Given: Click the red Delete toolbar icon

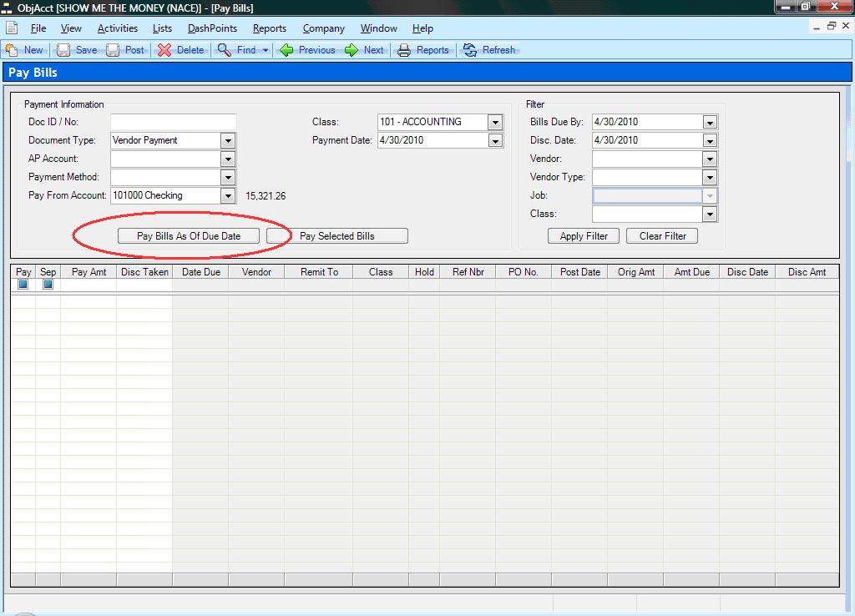Looking at the screenshot, I should (x=164, y=50).
